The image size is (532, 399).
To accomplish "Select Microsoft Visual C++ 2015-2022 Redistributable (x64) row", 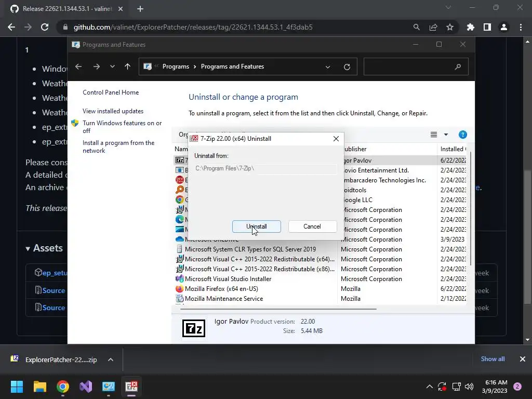I will click(260, 259).
